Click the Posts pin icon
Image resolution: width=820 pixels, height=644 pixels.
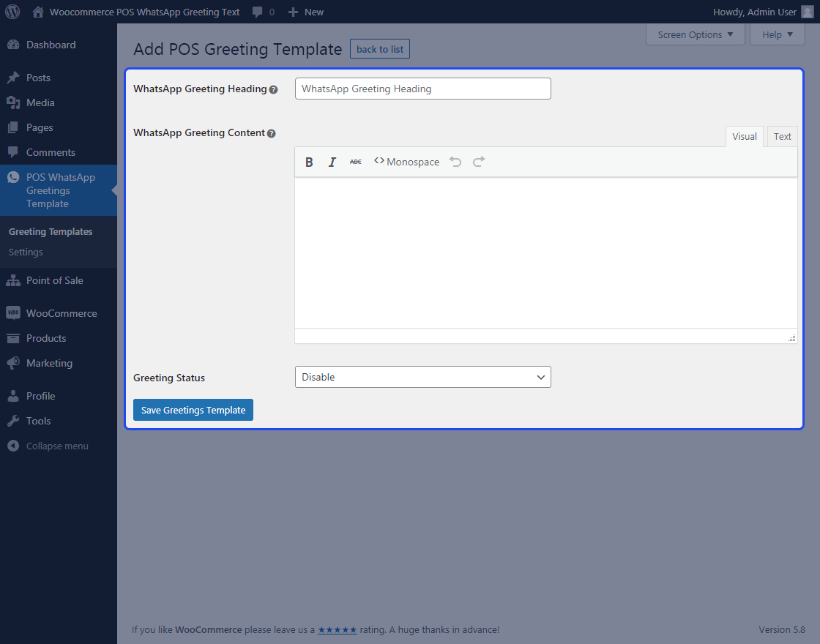(13, 78)
